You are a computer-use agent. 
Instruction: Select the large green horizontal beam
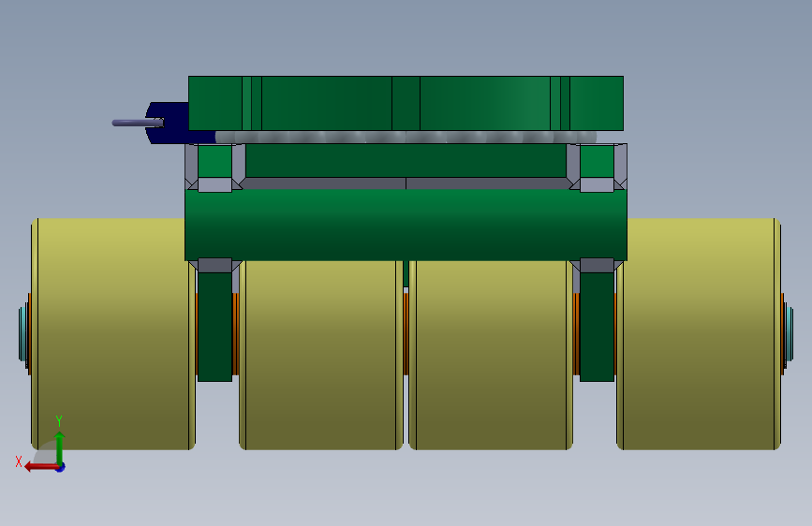pos(406,225)
